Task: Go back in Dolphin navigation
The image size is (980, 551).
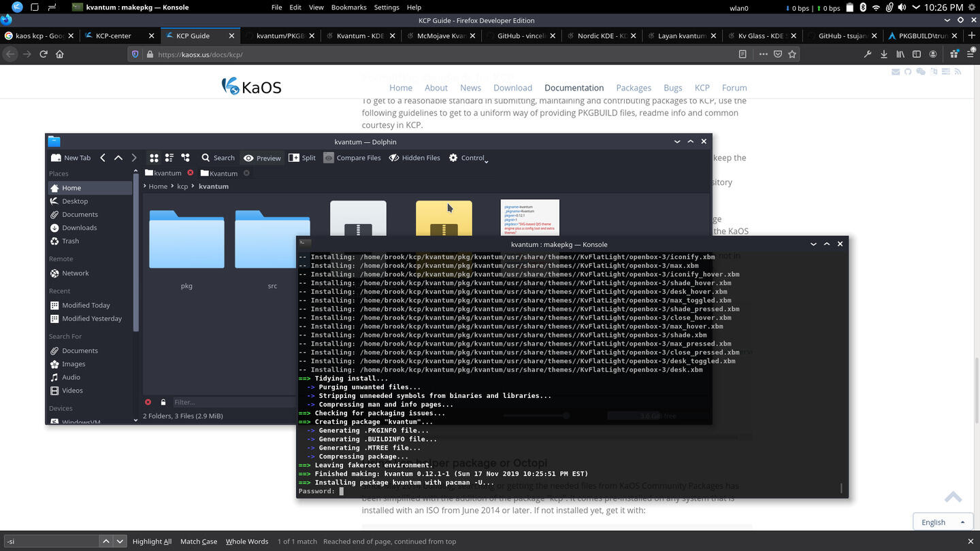Action: [x=103, y=157]
